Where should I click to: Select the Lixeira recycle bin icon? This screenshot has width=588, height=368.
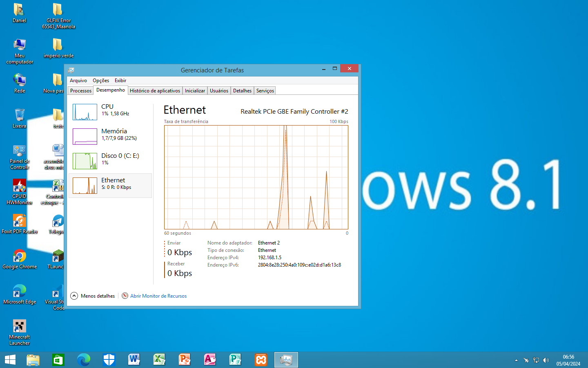coord(20,118)
